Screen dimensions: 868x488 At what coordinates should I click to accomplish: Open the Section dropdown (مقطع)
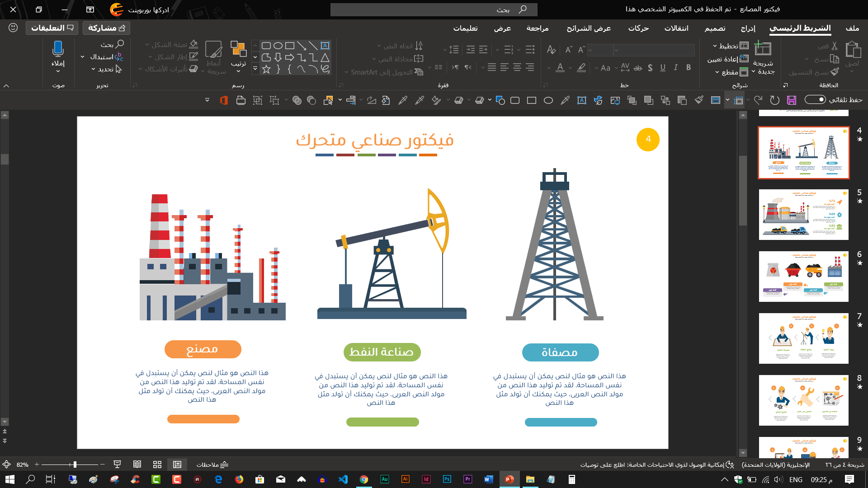732,72
